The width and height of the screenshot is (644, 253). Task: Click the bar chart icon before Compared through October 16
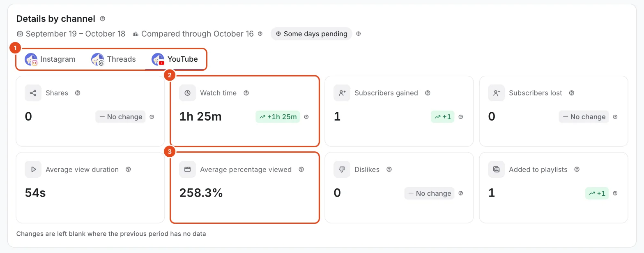pyautogui.click(x=136, y=34)
